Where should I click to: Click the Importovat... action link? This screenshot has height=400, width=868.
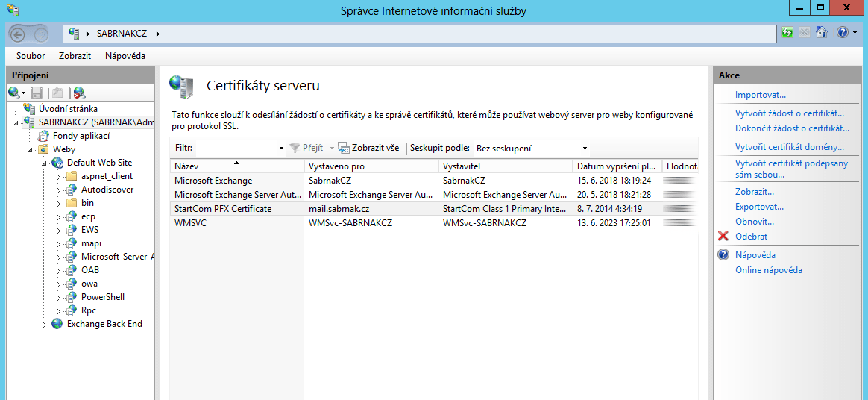760,95
